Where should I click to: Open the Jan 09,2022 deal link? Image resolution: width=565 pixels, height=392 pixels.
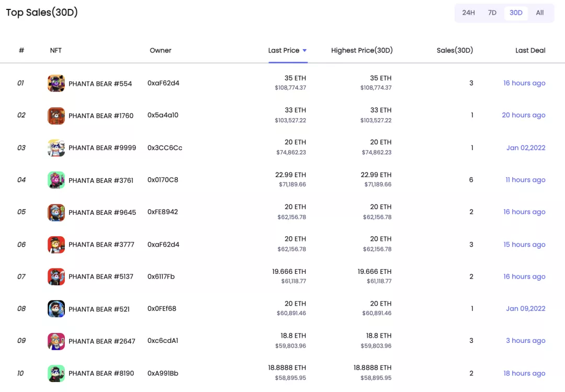[x=526, y=308]
